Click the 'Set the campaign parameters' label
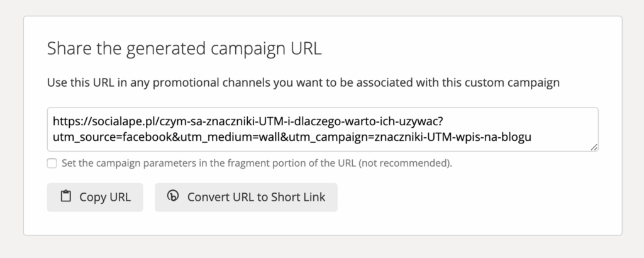Viewport: 644px width, 258px height. click(138, 164)
